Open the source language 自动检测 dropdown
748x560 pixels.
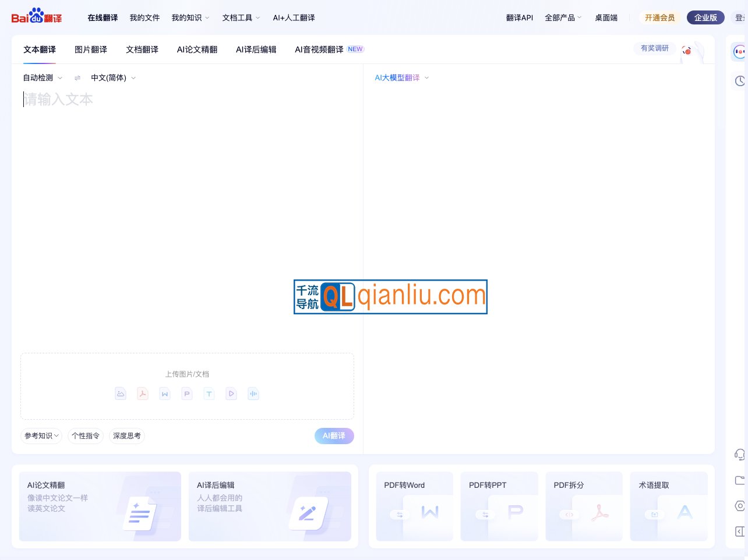tap(41, 77)
